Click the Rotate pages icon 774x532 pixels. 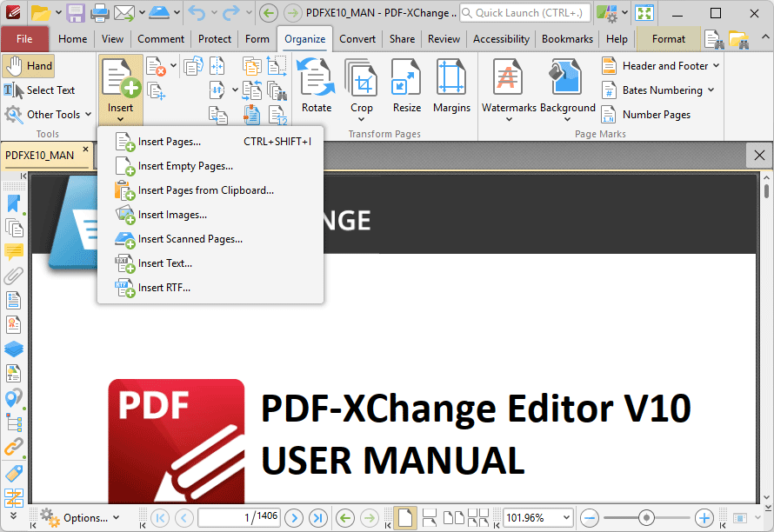[317, 77]
